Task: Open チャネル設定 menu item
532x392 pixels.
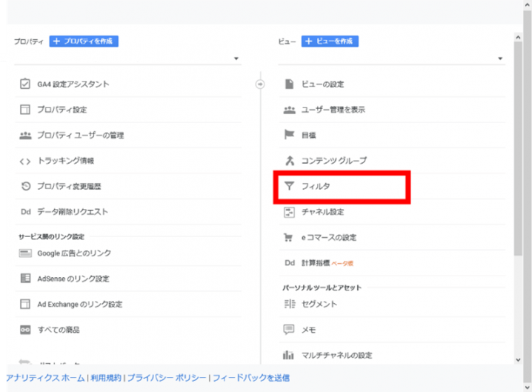Action: click(322, 212)
